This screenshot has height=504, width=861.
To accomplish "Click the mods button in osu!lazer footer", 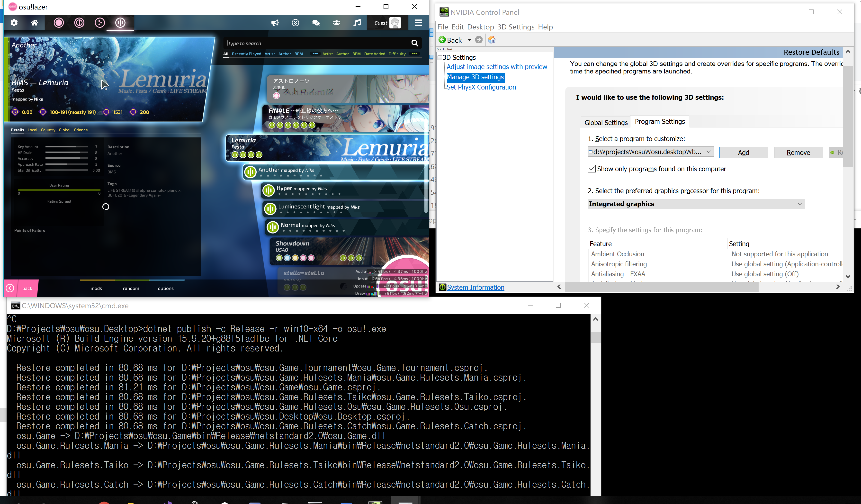I will pos(96,288).
